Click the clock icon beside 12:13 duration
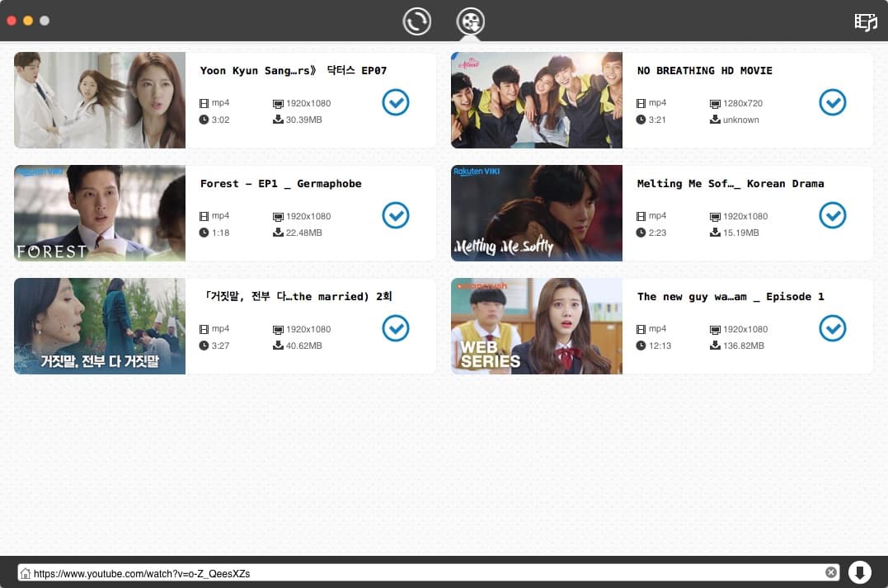 [x=641, y=346]
